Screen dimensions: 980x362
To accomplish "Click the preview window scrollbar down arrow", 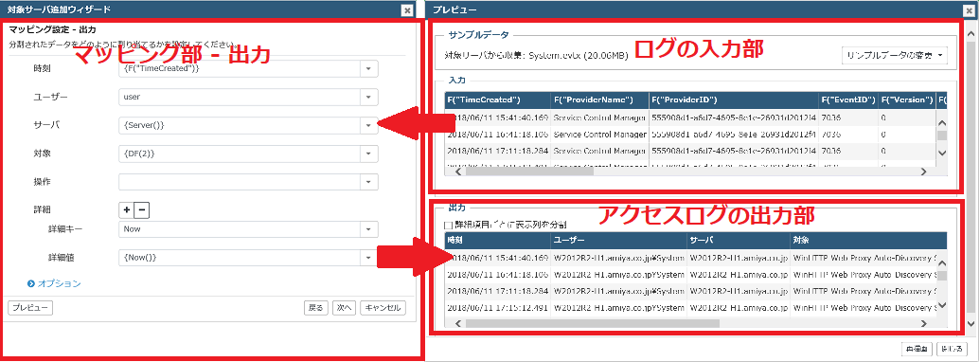I will tap(970, 323).
